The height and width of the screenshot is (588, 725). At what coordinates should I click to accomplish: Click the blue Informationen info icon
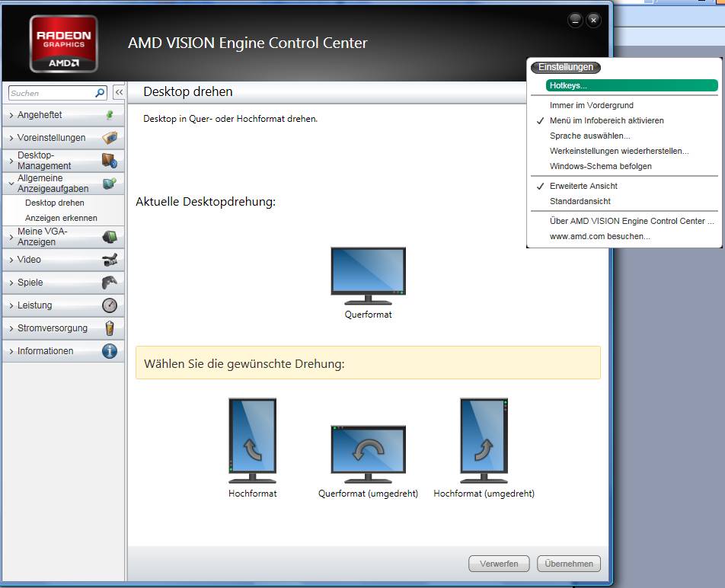[110, 351]
